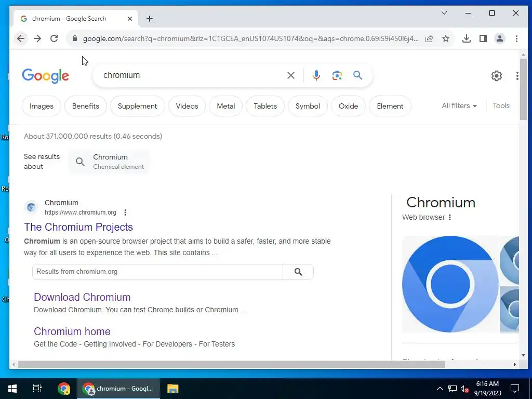Open Chrome three-dot menu

[516, 38]
